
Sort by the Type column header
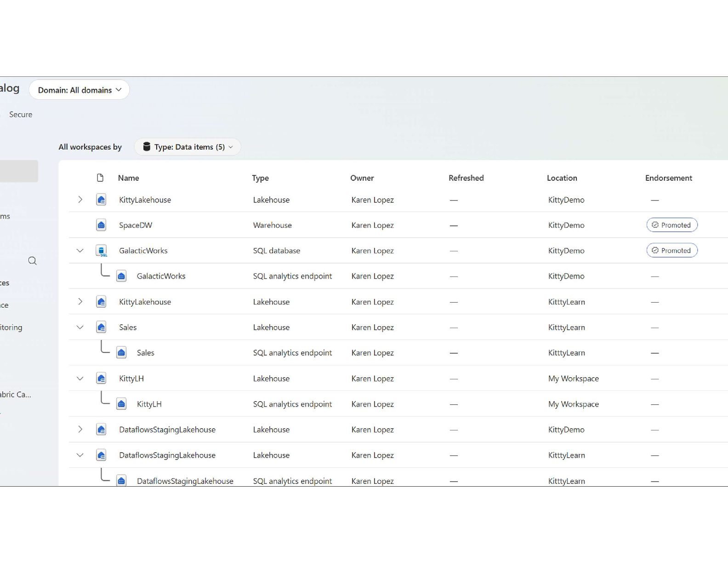pyautogui.click(x=260, y=178)
